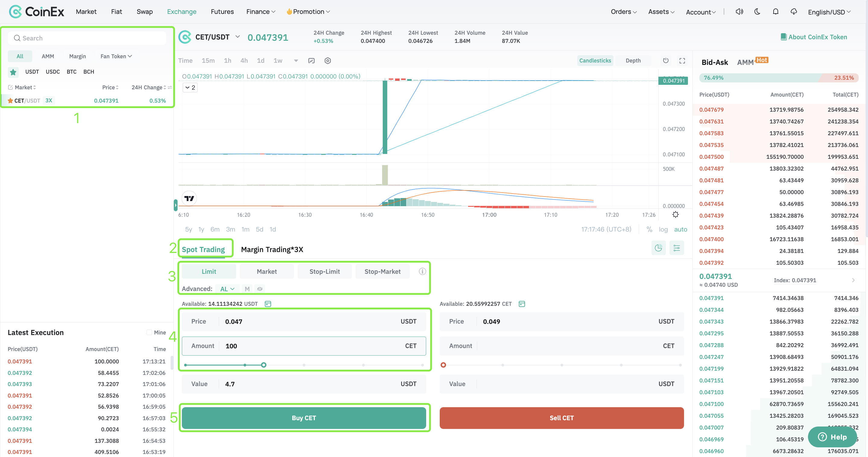Open chart settings hexagon icon
The image size is (868, 457).
coord(328,61)
